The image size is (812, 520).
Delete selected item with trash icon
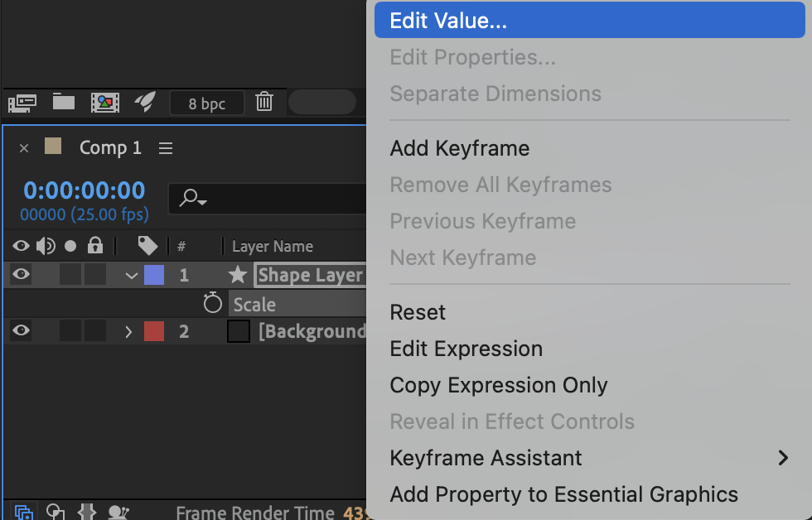(264, 103)
